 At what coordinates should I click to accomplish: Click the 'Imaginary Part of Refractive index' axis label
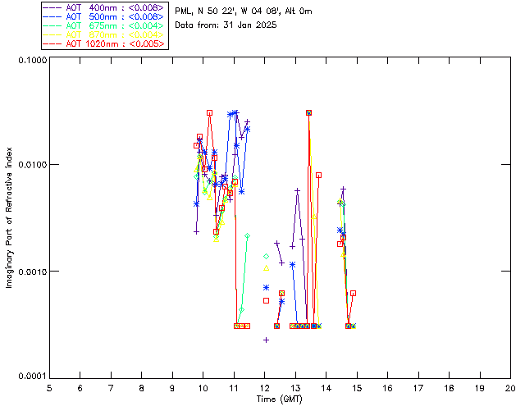(x=9, y=217)
